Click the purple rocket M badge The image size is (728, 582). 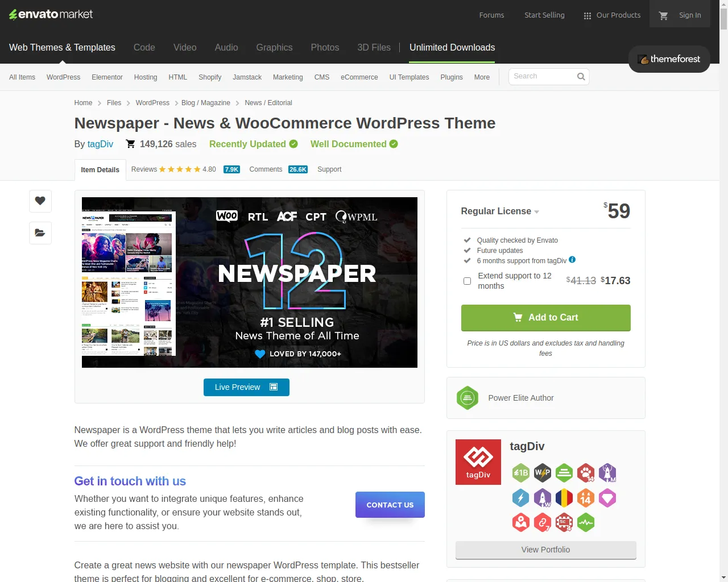[x=607, y=473]
